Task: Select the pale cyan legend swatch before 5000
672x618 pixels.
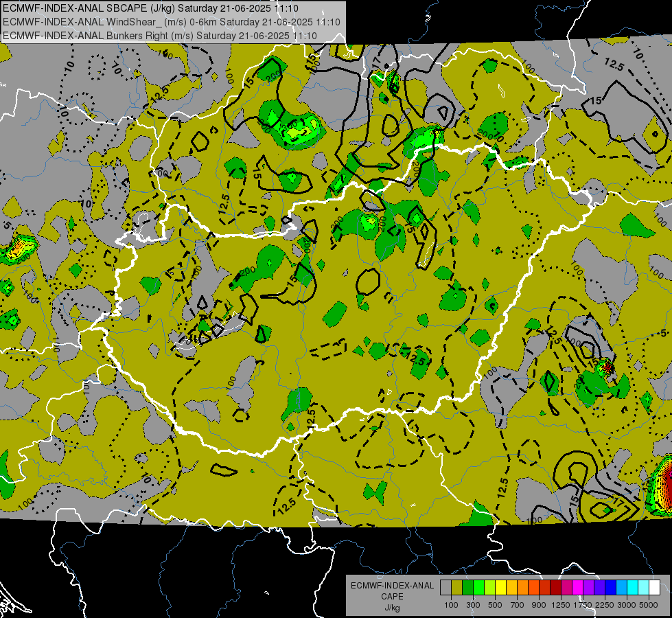Action: (x=644, y=587)
